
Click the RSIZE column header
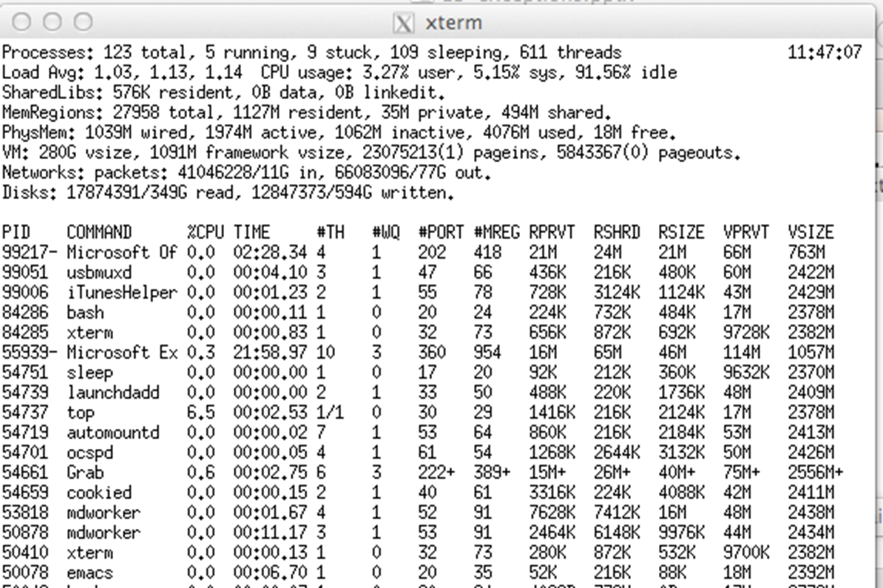click(681, 232)
